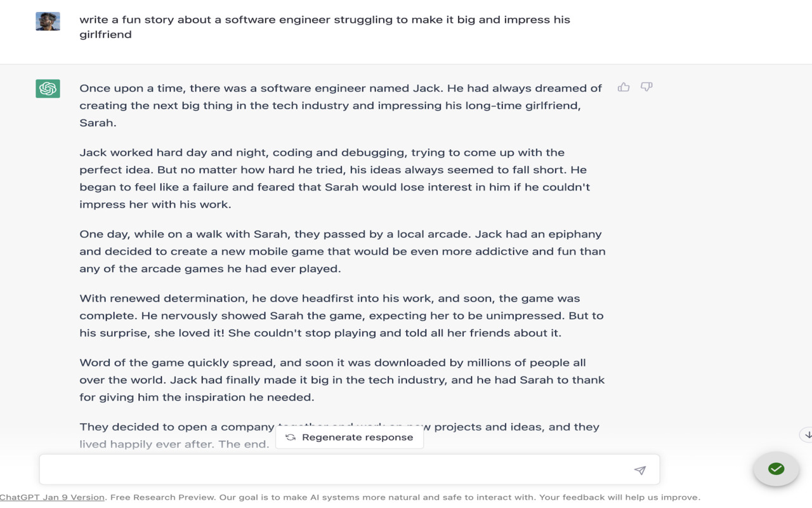Open the ChatGPT Jan 9 Version link
The height and width of the screenshot is (508, 812).
52,497
